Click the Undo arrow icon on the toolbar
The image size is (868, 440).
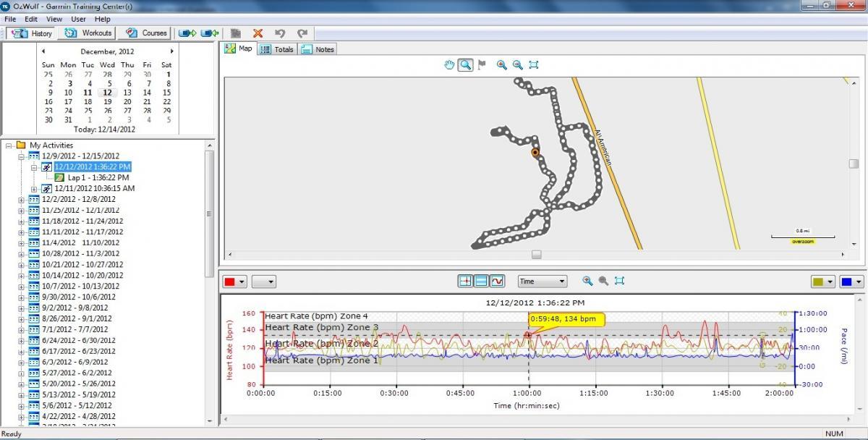click(280, 33)
